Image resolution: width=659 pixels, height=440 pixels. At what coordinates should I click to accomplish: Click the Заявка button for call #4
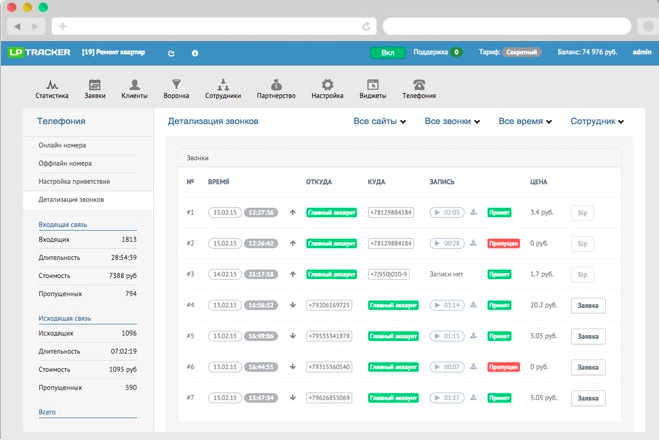point(588,306)
